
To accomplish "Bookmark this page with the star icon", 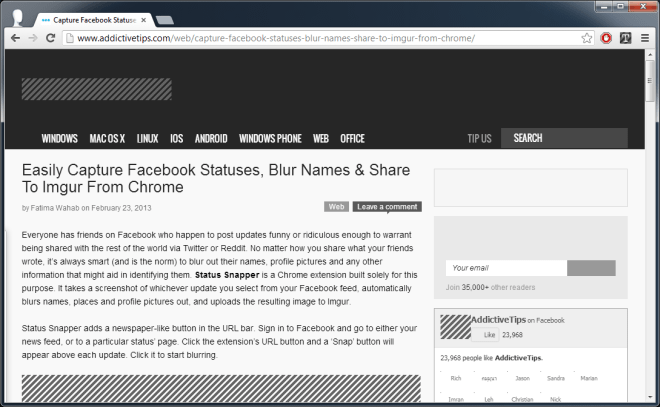I will (x=586, y=38).
